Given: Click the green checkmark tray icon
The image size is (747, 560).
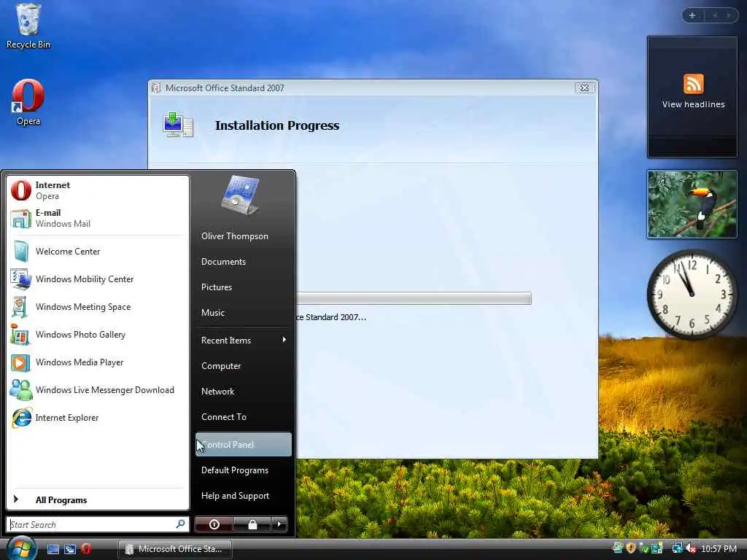Looking at the screenshot, I should [644, 548].
